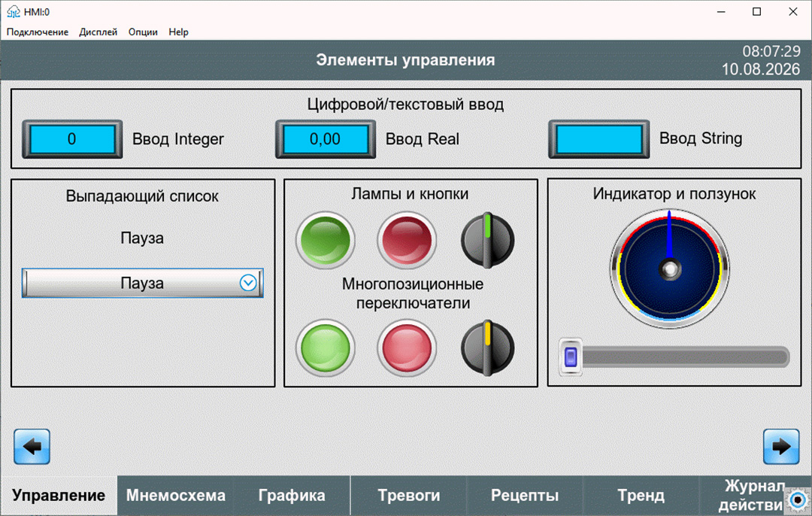Click the date 10.08.2026
The width and height of the screenshot is (812, 516).
coord(761,69)
